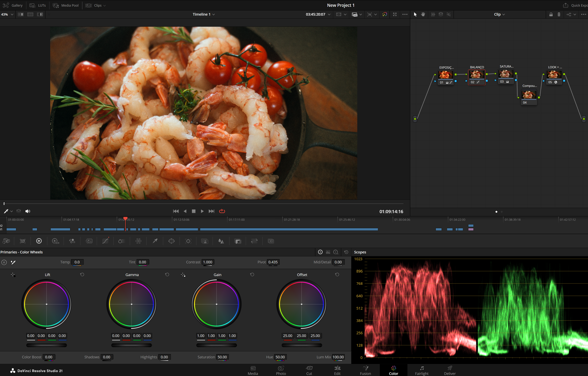The image size is (588, 376).
Task: Switch to the Deliver page
Action: pos(450,370)
